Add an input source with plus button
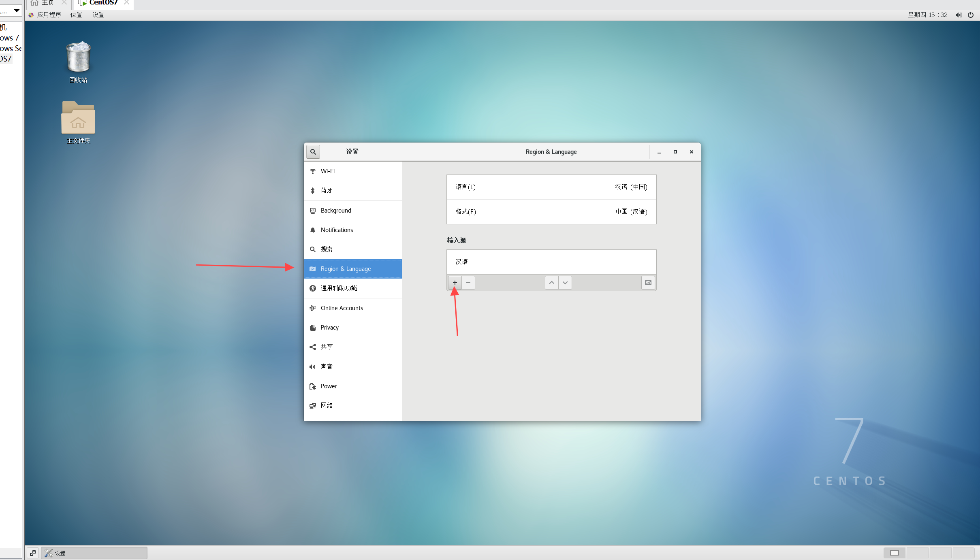Screen dimensions: 980x560 [x=455, y=283]
